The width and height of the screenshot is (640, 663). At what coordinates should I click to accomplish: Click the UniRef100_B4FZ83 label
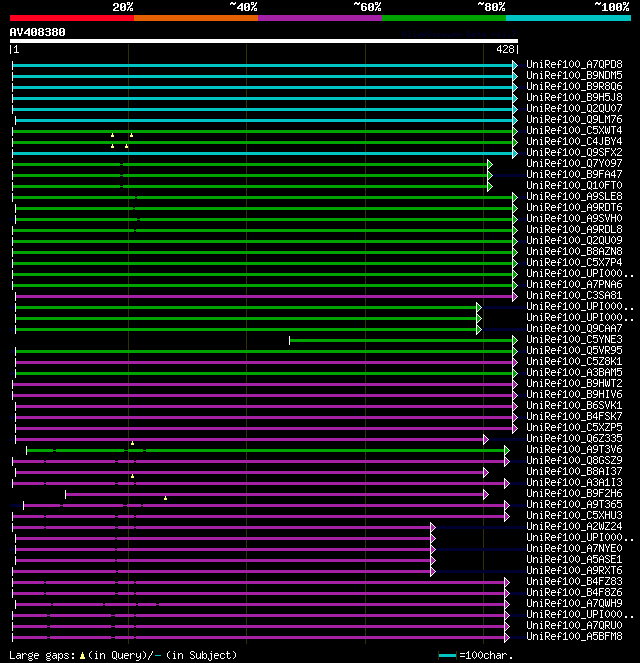click(x=574, y=581)
